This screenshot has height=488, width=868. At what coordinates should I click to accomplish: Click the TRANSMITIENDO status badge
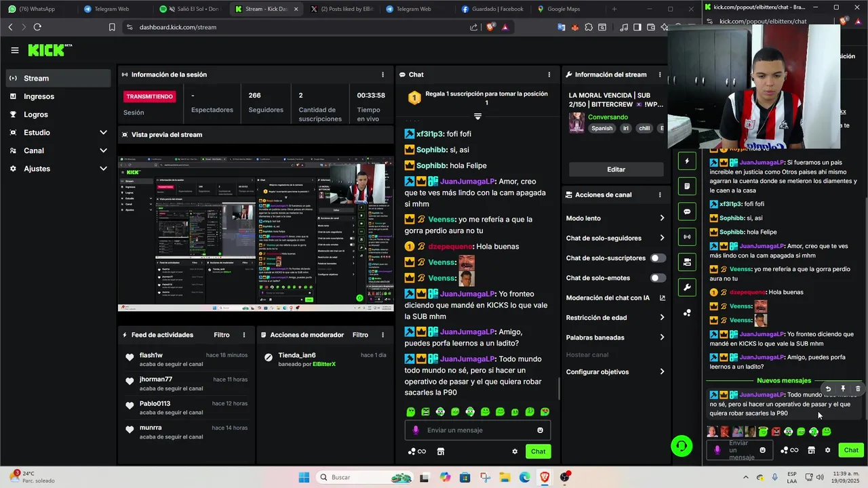pos(150,96)
